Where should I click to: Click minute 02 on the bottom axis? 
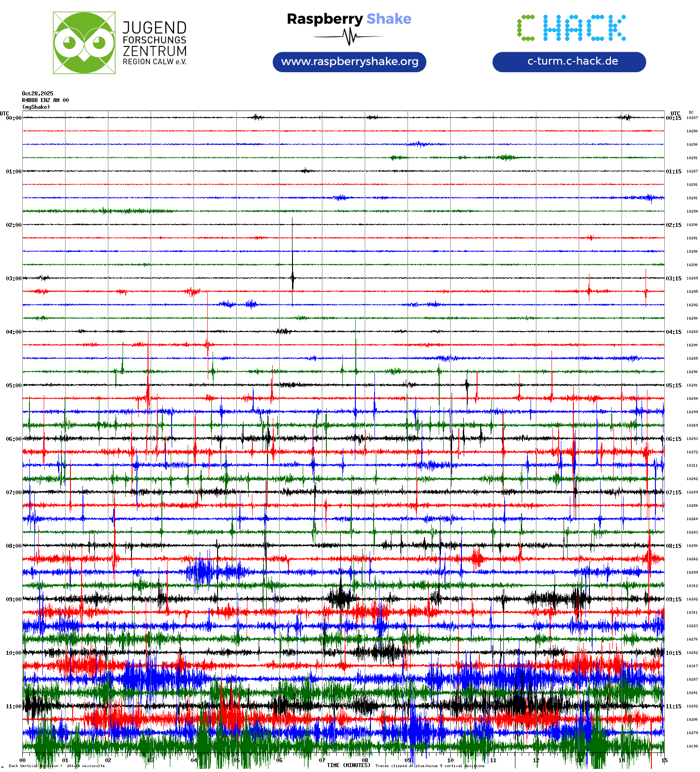tap(108, 760)
